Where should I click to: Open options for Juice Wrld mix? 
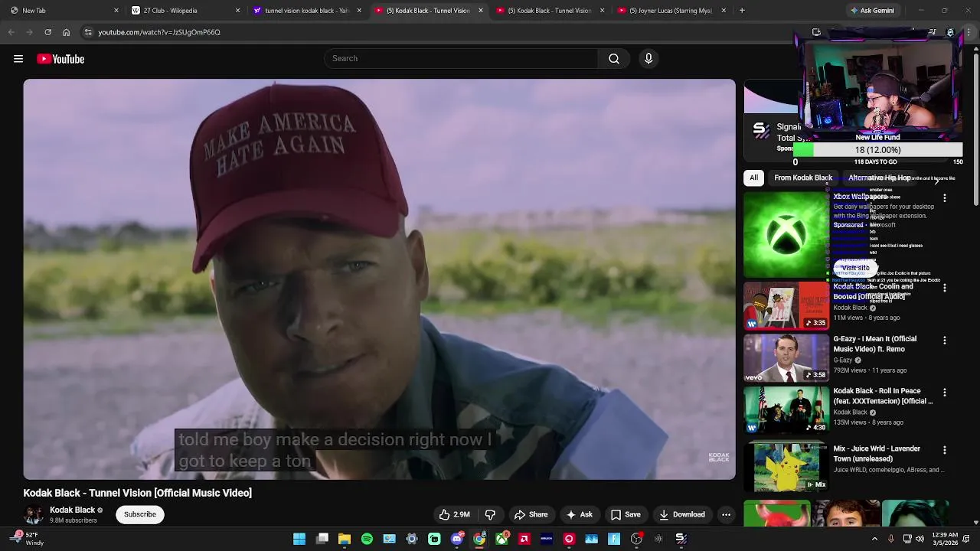[944, 450]
